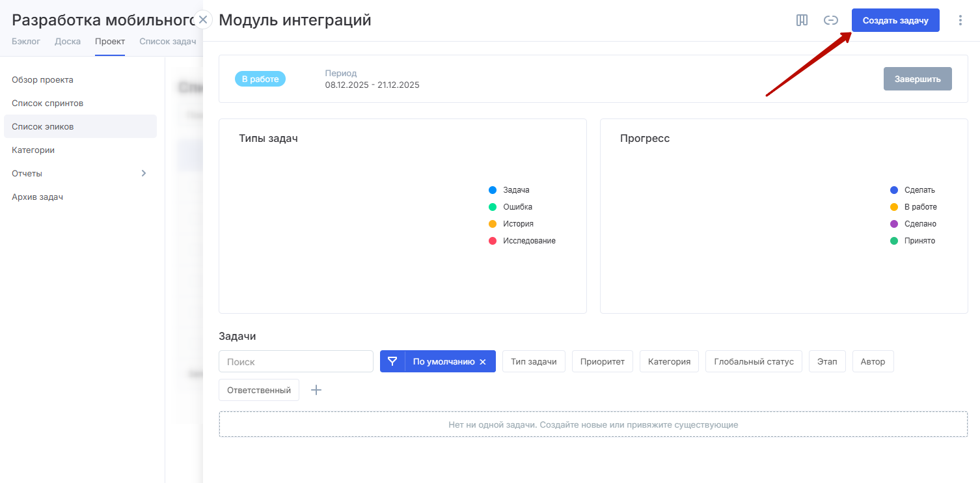980x483 pixels.
Task: Click the Поиск search field
Action: 296,361
